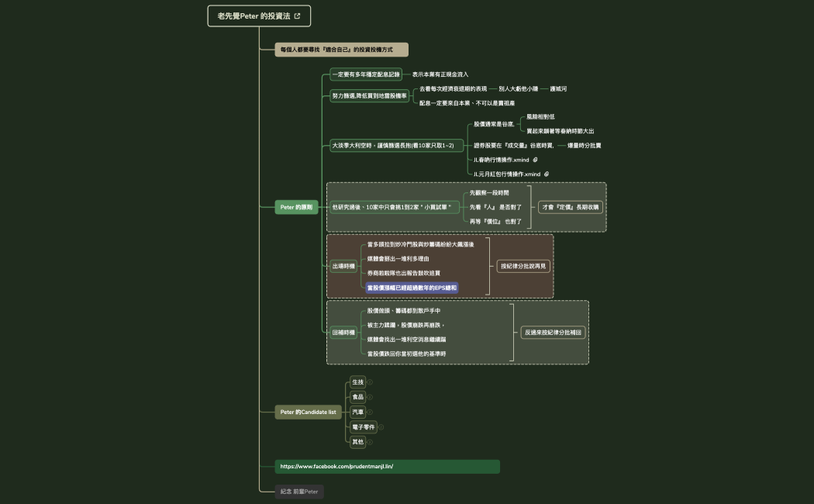Screen dimensions: 814x504
Task: Expand the 汽車 collapsed children
Action: [370, 412]
